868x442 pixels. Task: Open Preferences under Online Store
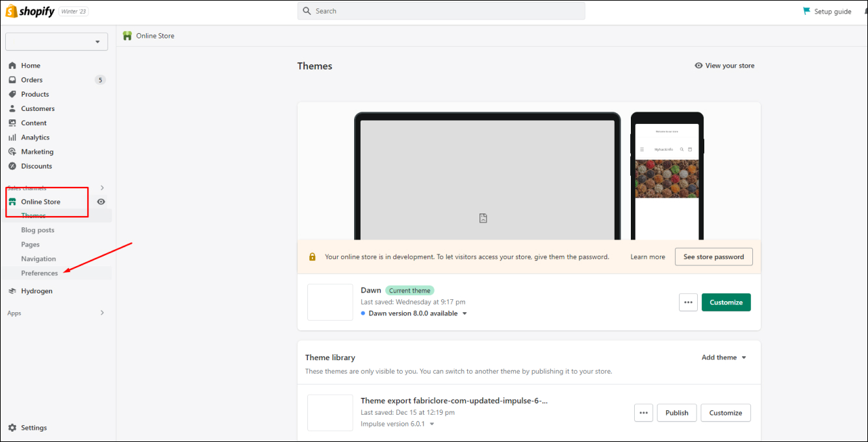(x=40, y=273)
